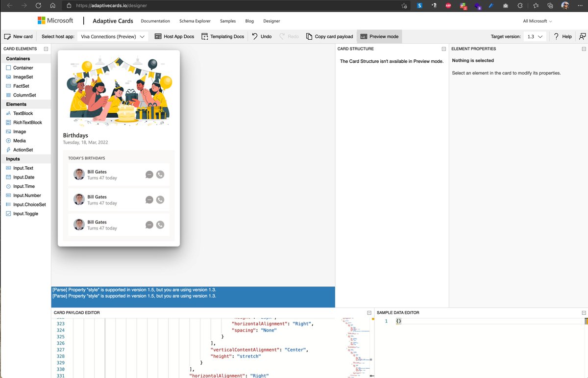The image size is (588, 378).
Task: Click the blue S extension icon
Action: tap(420, 6)
